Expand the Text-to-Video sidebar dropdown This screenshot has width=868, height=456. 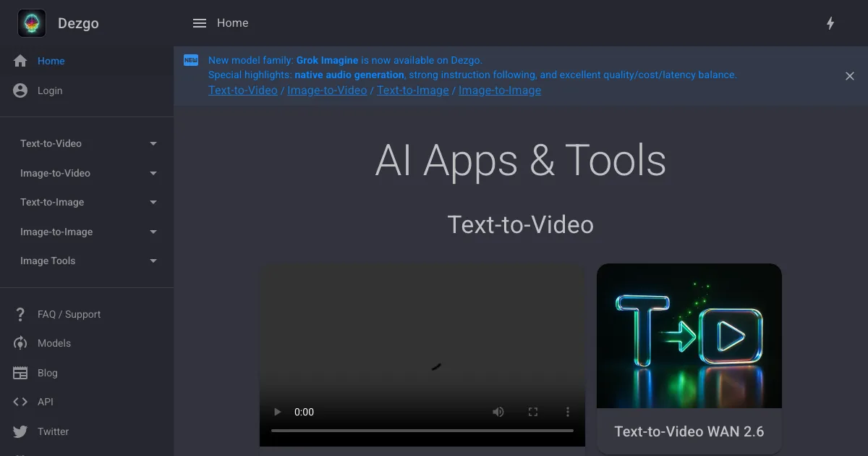pyautogui.click(x=153, y=144)
